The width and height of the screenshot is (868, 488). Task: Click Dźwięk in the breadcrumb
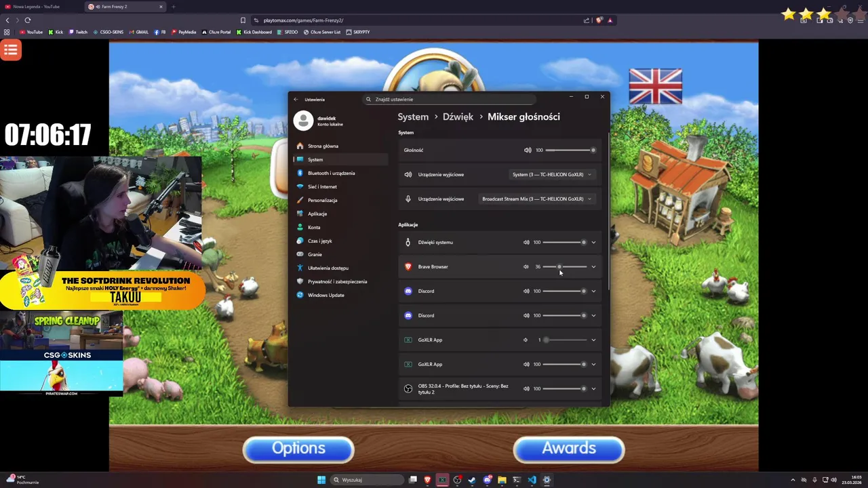click(x=458, y=117)
